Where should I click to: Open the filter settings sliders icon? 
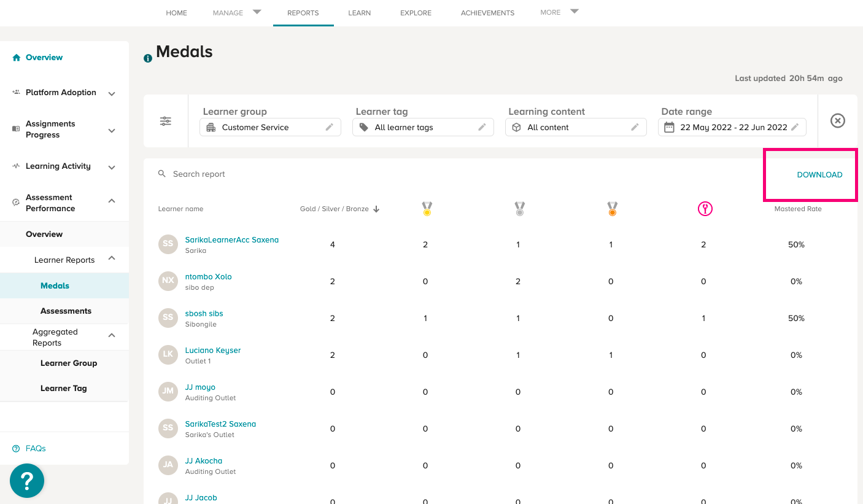[x=166, y=121]
